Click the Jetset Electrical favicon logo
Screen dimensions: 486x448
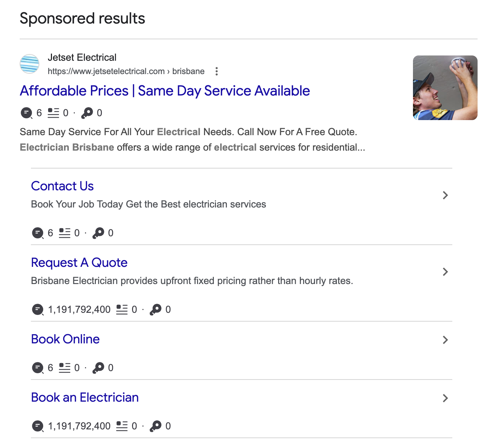click(29, 64)
